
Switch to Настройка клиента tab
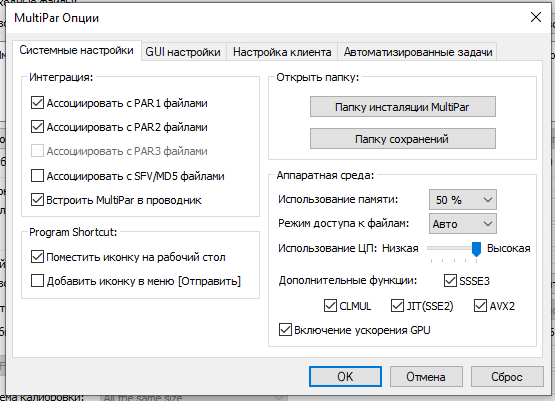[x=282, y=52]
